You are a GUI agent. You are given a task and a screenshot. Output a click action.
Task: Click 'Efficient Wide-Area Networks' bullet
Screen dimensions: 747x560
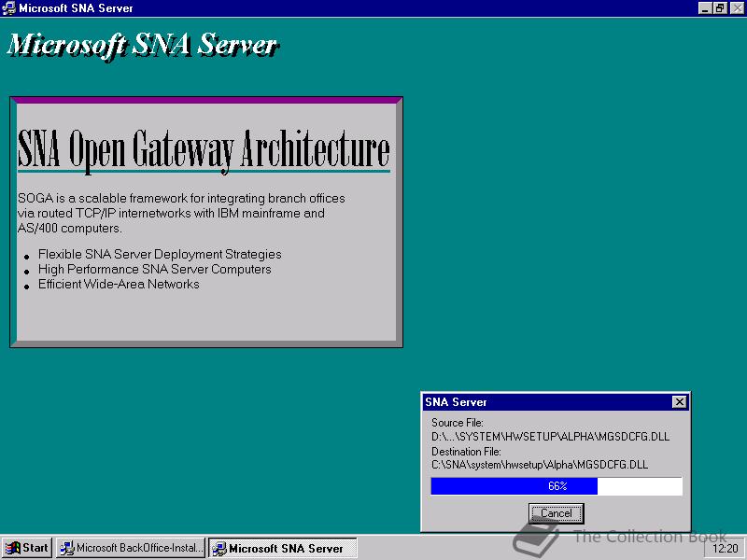pos(119,285)
